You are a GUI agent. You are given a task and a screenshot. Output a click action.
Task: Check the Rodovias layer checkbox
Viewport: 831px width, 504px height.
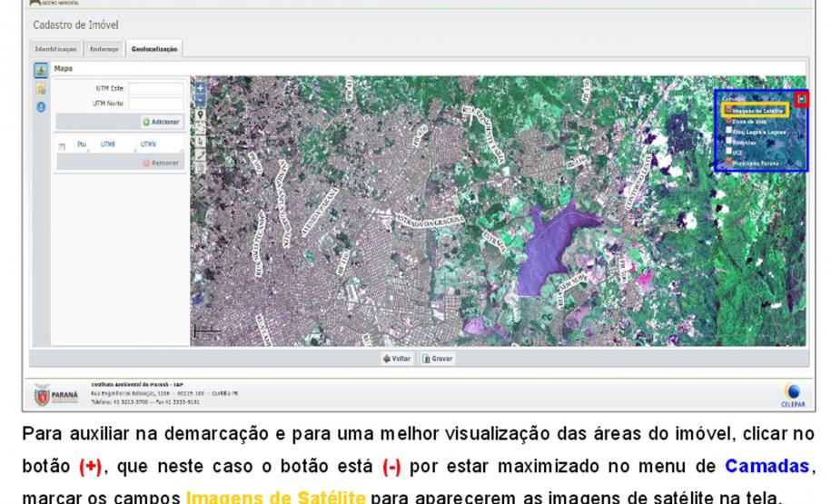728,141
